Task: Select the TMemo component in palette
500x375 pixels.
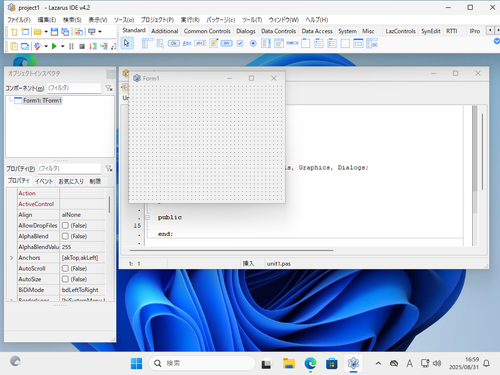Action: (213, 43)
